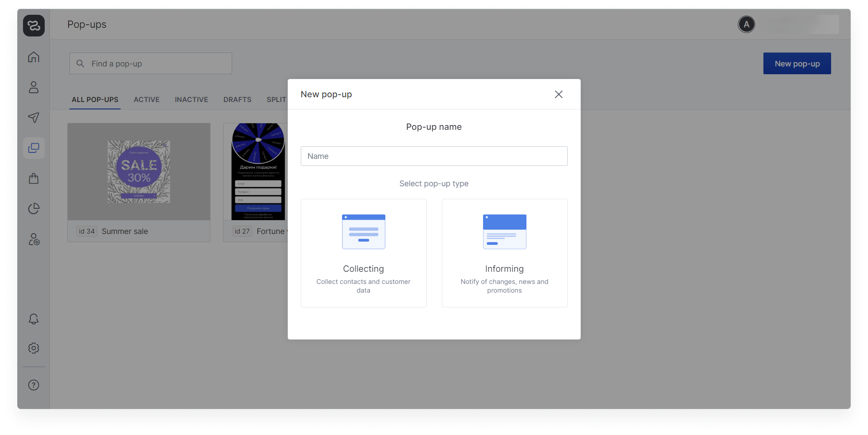Screen dimensions: 868x435
Task: Click the app logo icon
Action: (34, 26)
